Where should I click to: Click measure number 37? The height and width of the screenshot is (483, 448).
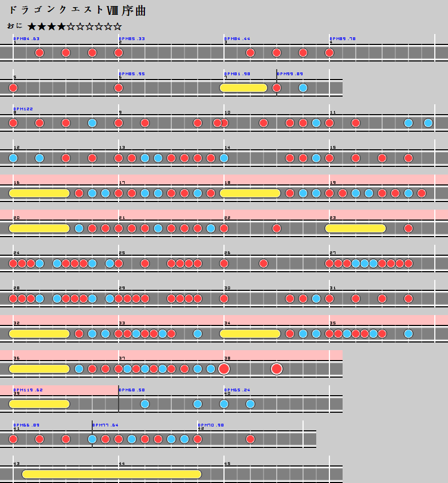click(x=122, y=358)
